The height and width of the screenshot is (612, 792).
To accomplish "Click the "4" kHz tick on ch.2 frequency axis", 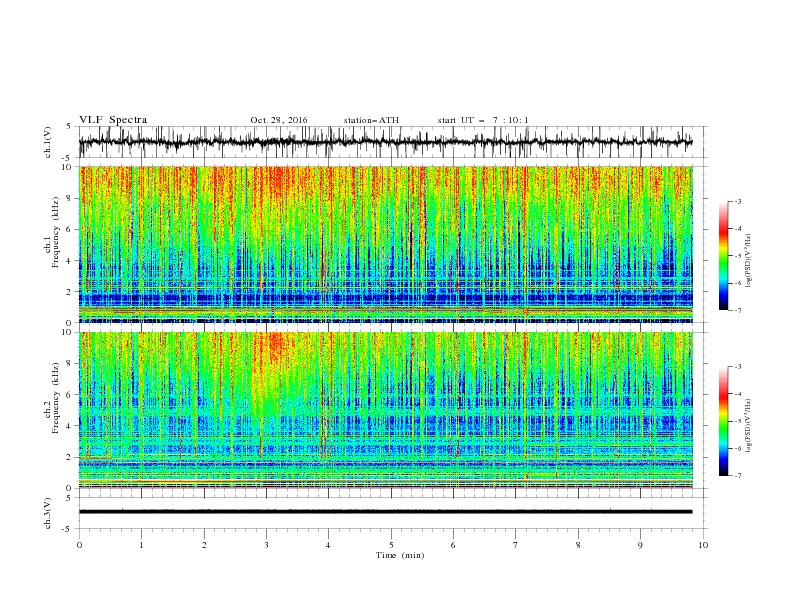I will [x=70, y=426].
